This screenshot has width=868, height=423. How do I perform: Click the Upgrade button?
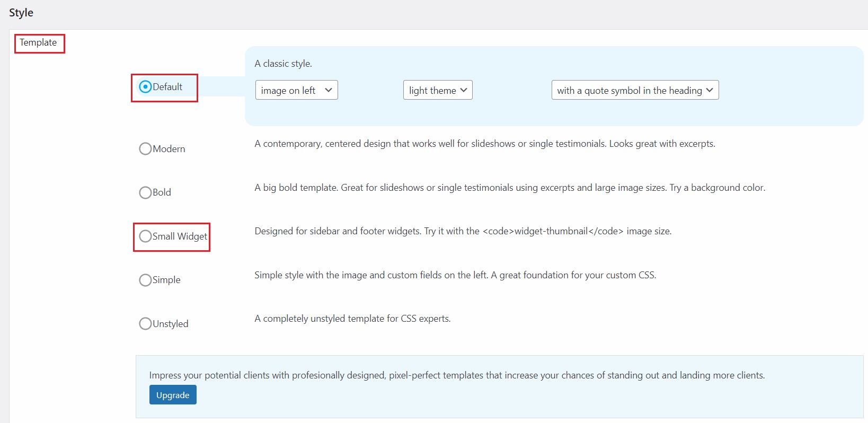coord(173,395)
